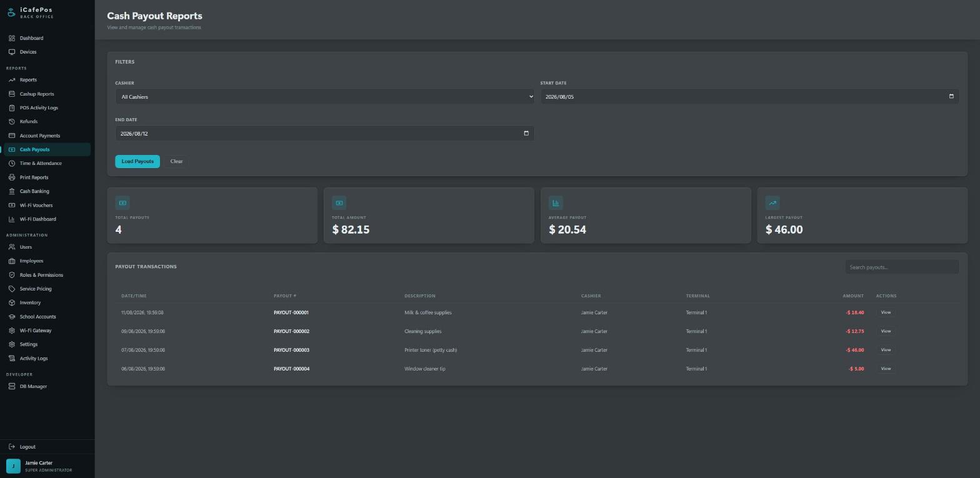The height and width of the screenshot is (478, 980).
Task: Click the Activity Logs scroll icon
Action: tap(12, 358)
